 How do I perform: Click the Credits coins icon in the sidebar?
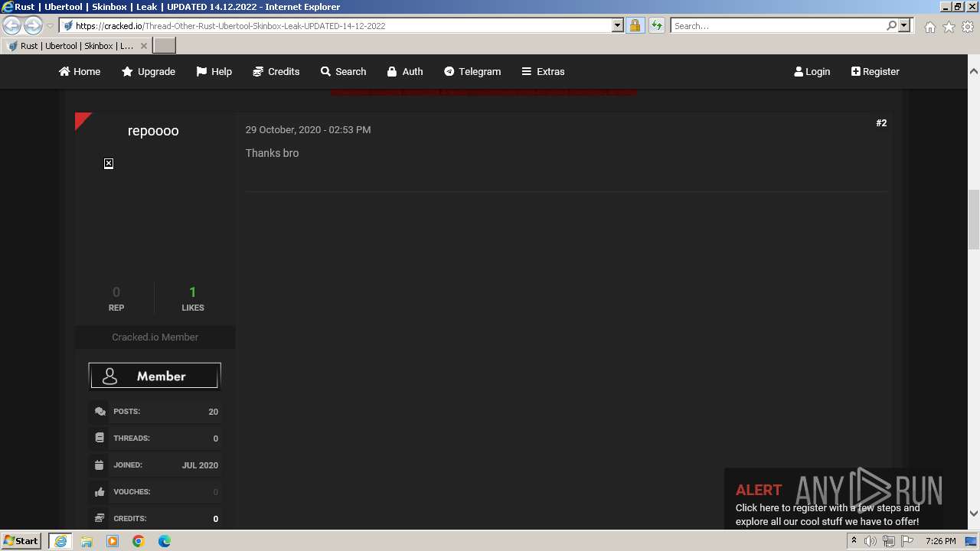click(100, 518)
